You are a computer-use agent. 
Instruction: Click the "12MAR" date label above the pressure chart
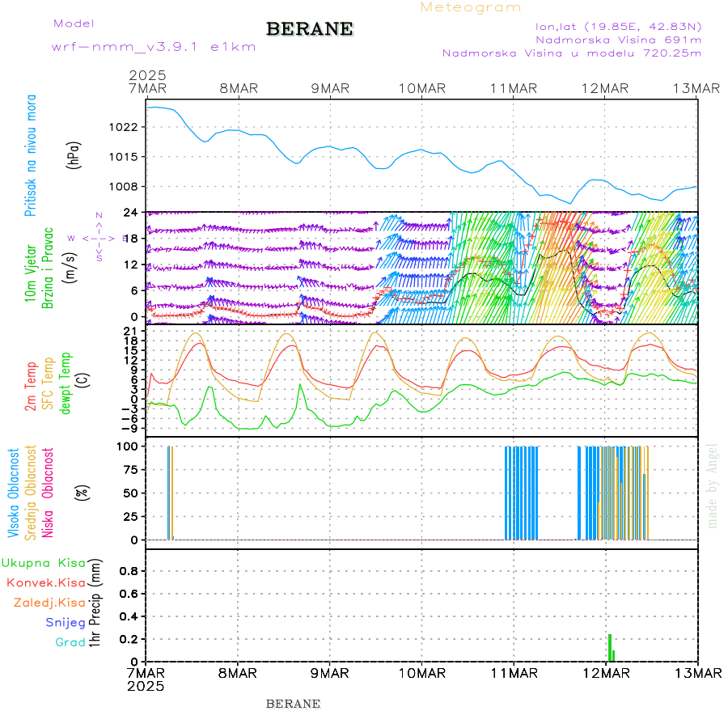(605, 88)
